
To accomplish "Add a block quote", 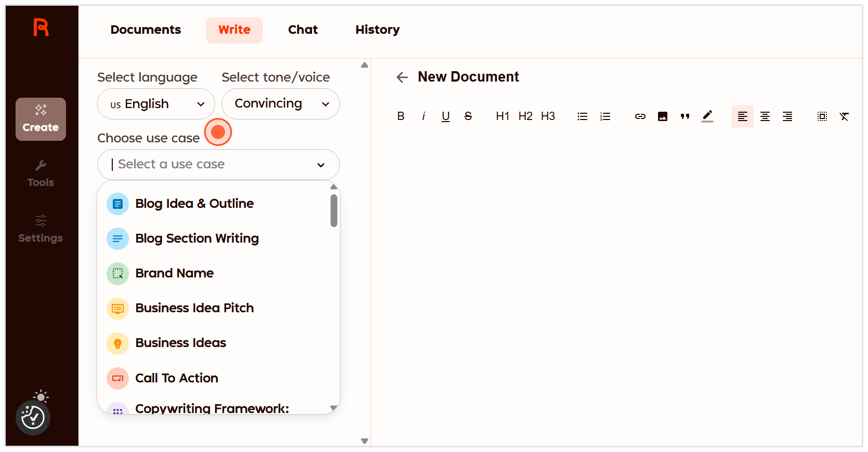I will coord(685,116).
